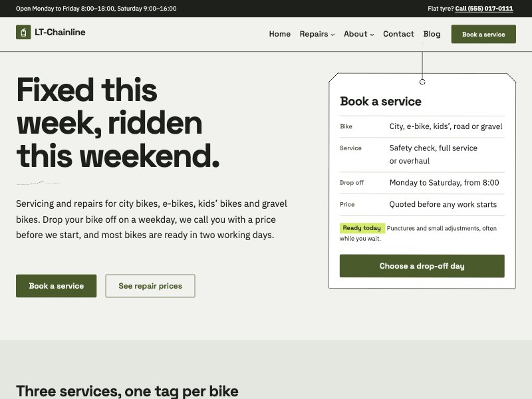This screenshot has width=532, height=399.
Task: Click the hero Book a service button
Action: pyautogui.click(x=57, y=286)
